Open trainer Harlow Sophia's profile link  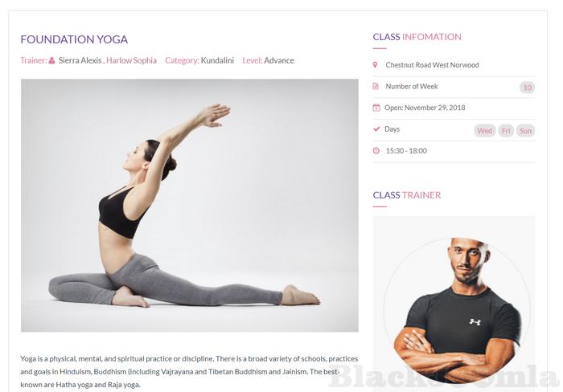click(131, 60)
